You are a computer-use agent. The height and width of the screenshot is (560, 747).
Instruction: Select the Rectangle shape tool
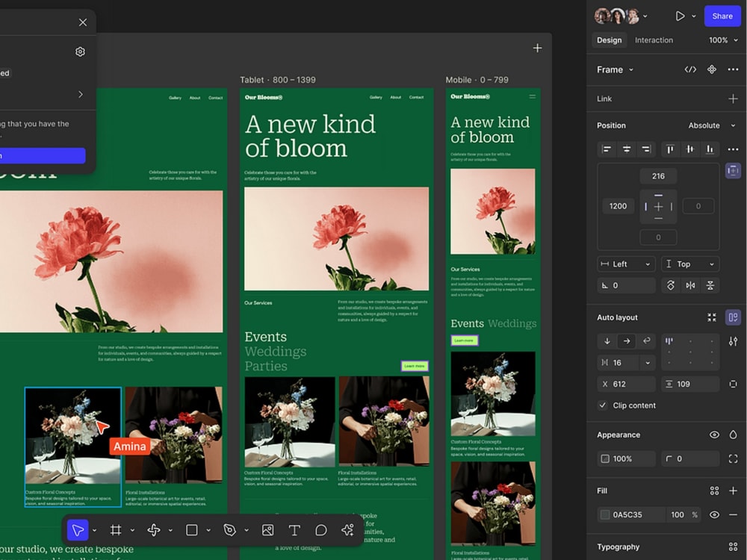pyautogui.click(x=191, y=530)
